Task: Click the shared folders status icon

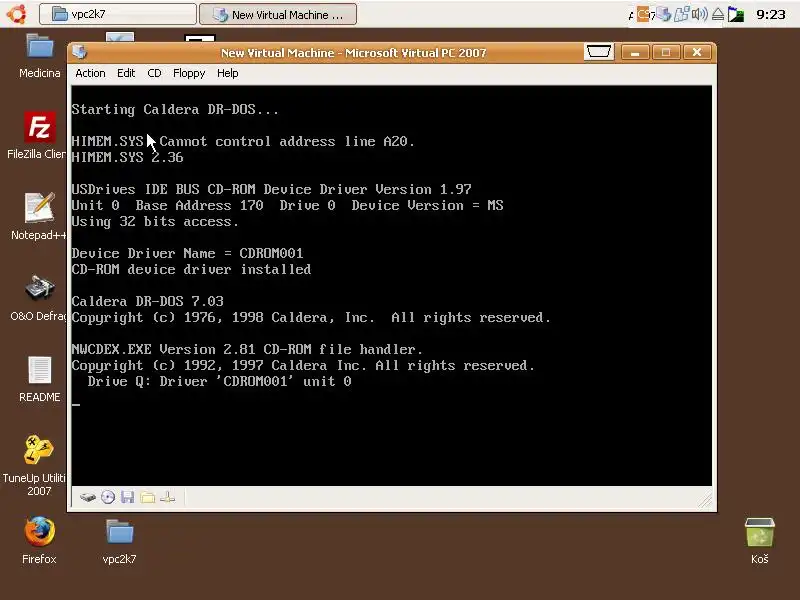Action: click(147, 497)
